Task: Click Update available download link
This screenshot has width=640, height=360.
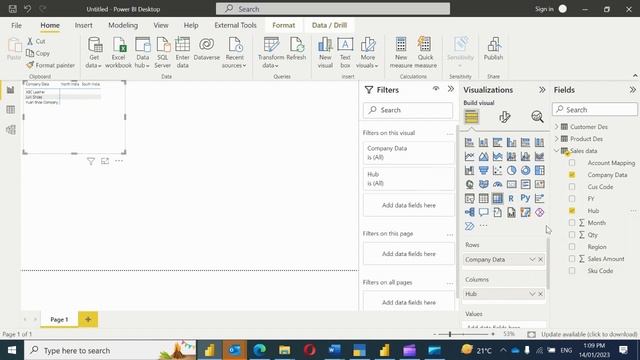Action: [x=589, y=334]
